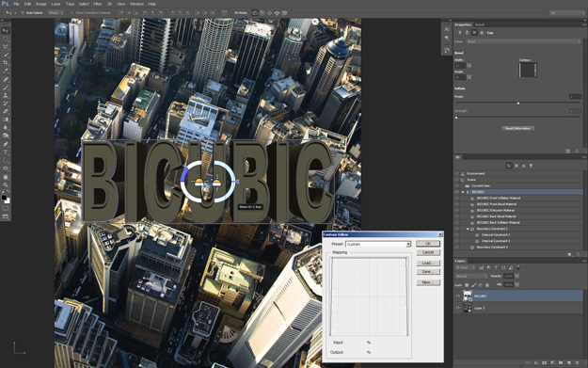Toggle visibility of Layer 3
This screenshot has height=368, width=588.
click(x=457, y=308)
